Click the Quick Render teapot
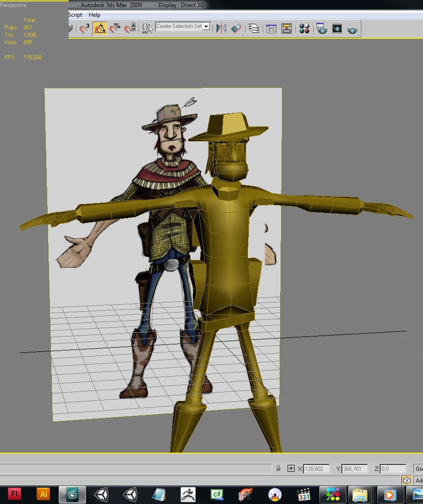The image size is (423, 504). click(x=352, y=30)
